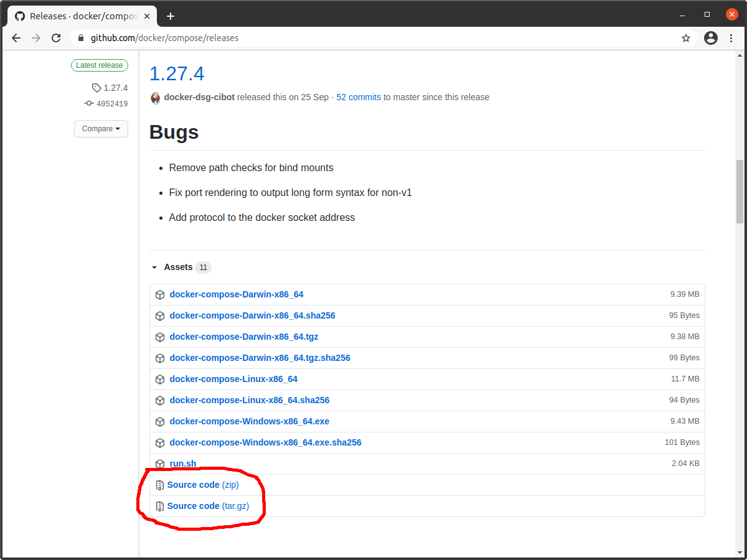
Task: Open the Chrome profile avatar icon
Action: [711, 38]
